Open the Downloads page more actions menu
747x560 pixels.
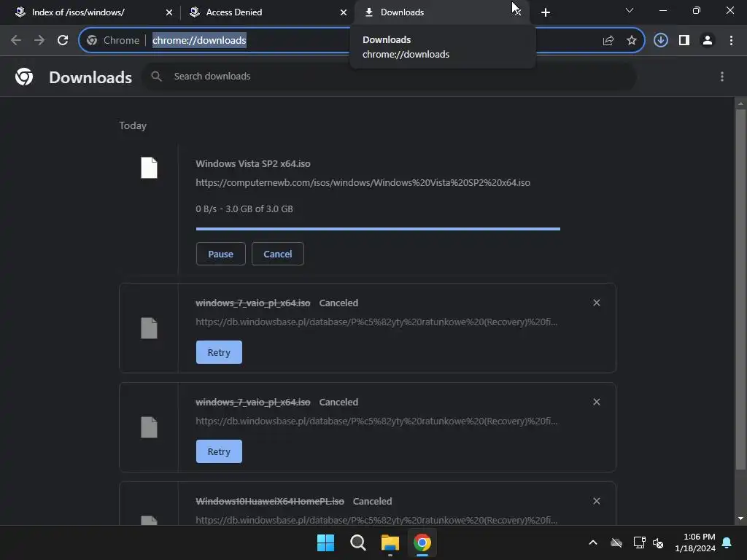[x=722, y=77]
